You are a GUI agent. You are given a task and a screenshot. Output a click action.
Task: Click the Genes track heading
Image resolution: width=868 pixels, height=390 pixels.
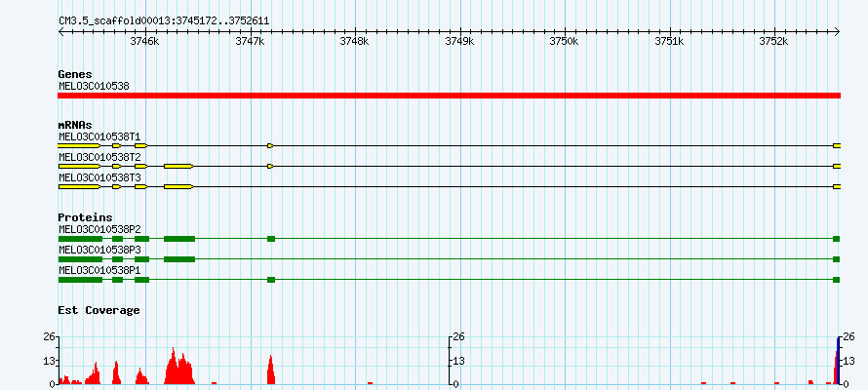coord(75,74)
